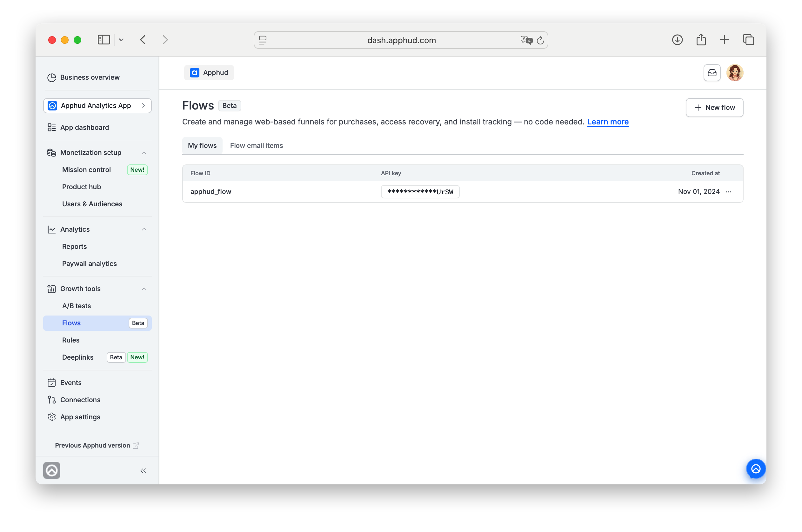Open App settings gear icon
This screenshot has width=802, height=532.
click(x=51, y=417)
